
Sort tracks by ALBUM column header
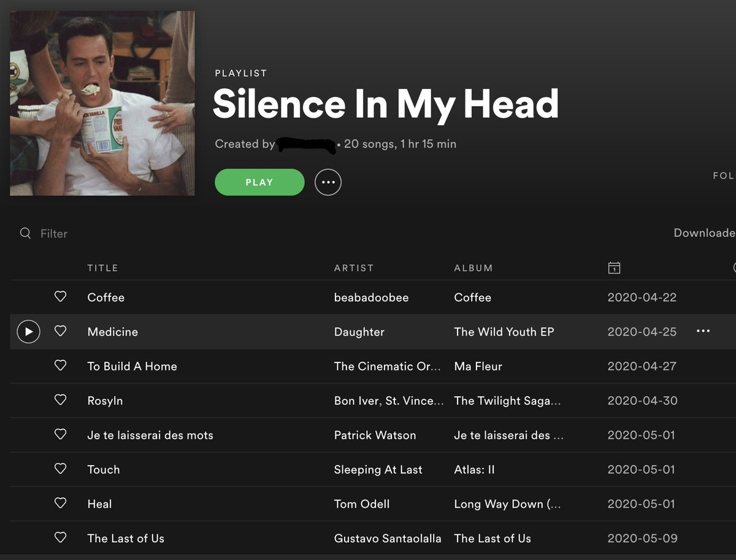(x=473, y=268)
